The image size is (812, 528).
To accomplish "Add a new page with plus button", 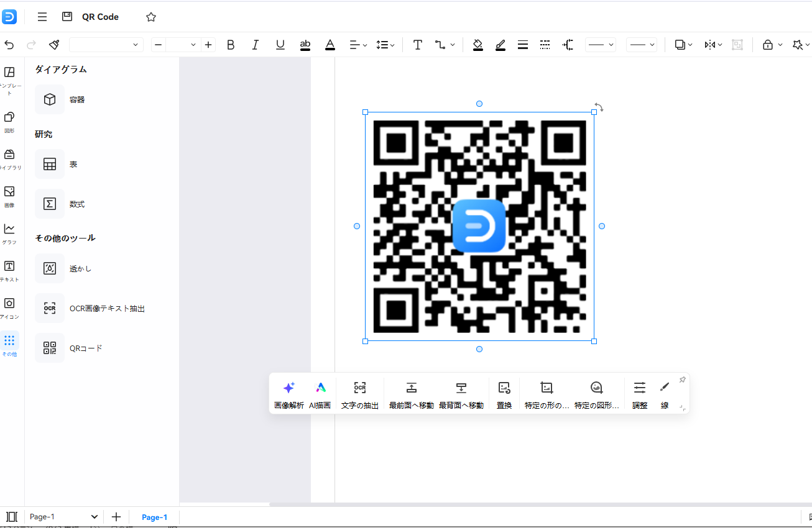I will tap(116, 517).
